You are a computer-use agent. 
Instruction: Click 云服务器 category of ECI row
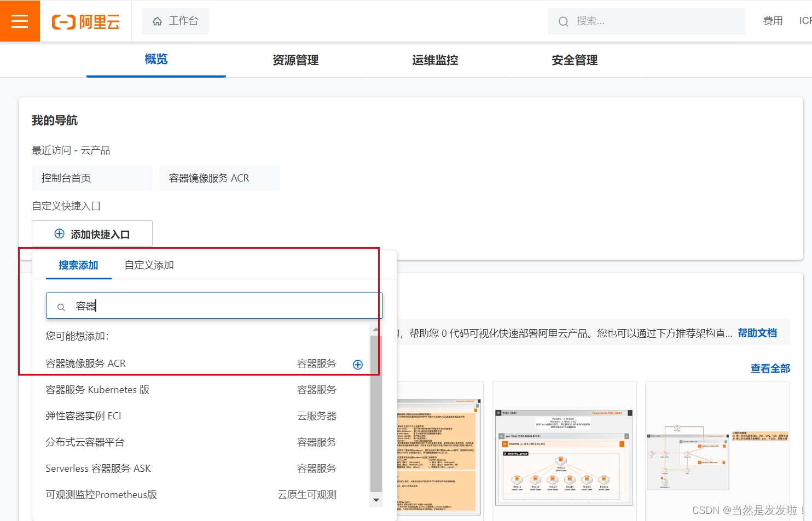click(x=317, y=416)
